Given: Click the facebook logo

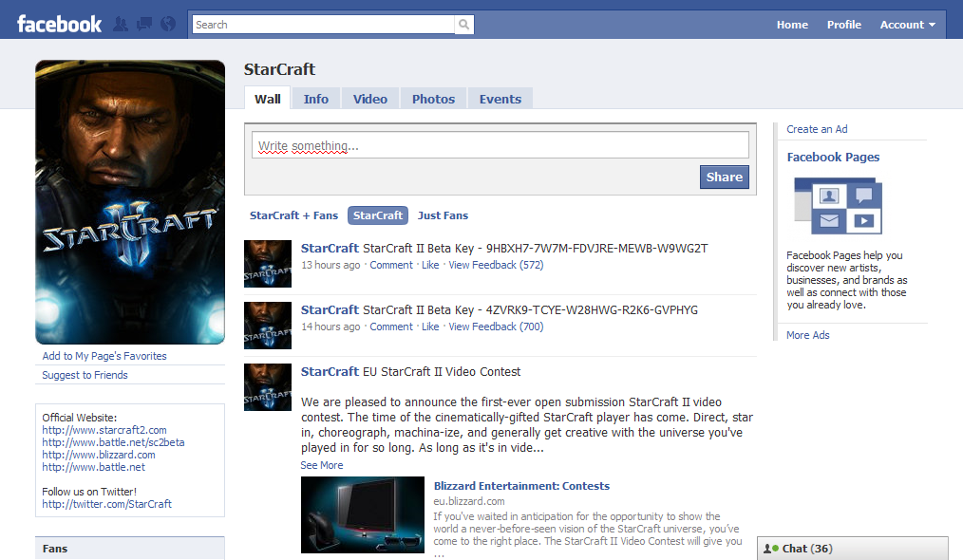Looking at the screenshot, I should [59, 24].
